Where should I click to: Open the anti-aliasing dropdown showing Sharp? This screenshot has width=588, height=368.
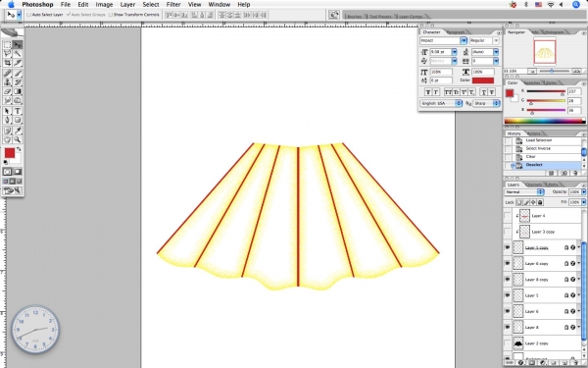tap(486, 103)
